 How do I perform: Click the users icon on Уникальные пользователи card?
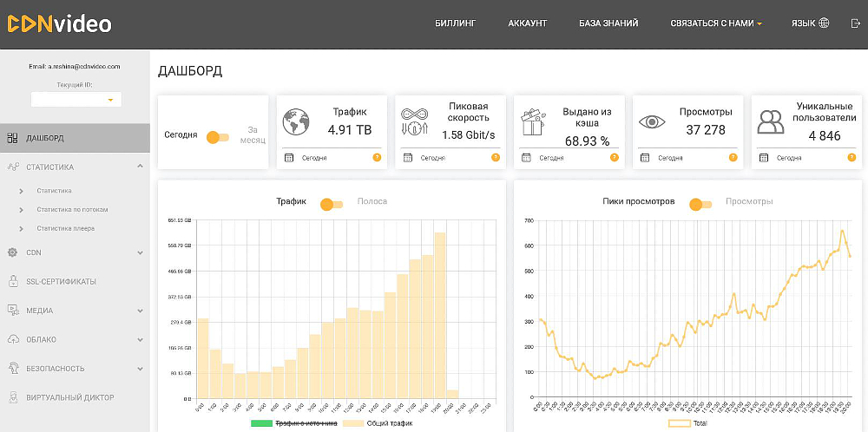[770, 121]
